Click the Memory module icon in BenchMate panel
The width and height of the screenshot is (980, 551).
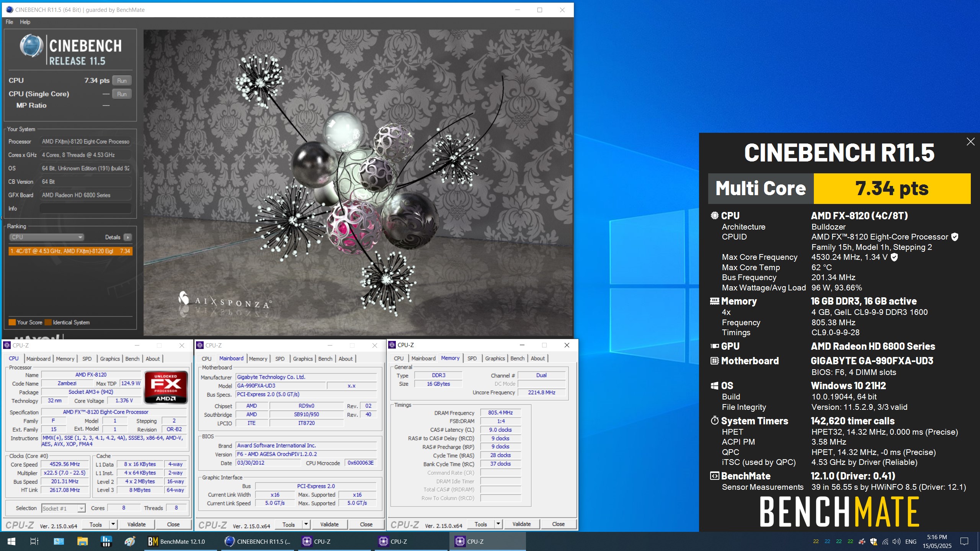point(714,301)
